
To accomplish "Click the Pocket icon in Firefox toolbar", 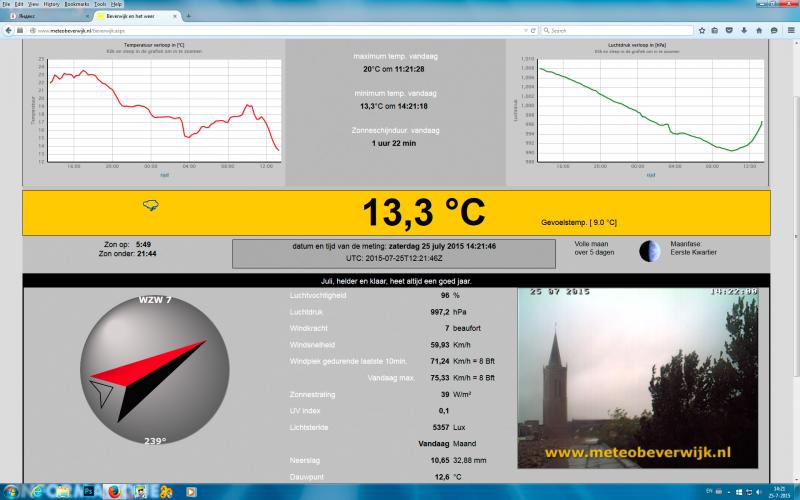I will point(730,31).
